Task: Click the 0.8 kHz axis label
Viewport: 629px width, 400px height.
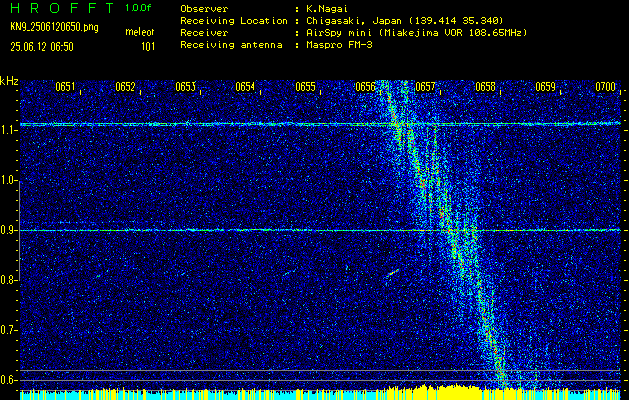Action: [x=8, y=280]
